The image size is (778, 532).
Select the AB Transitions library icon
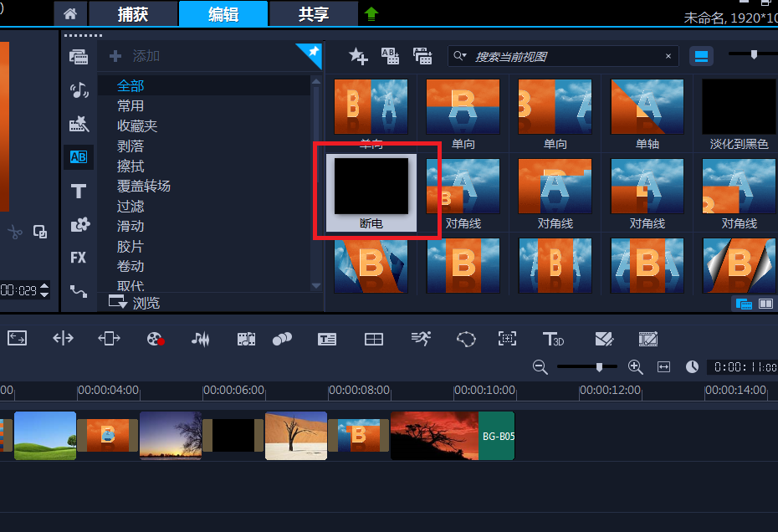pos(79,157)
